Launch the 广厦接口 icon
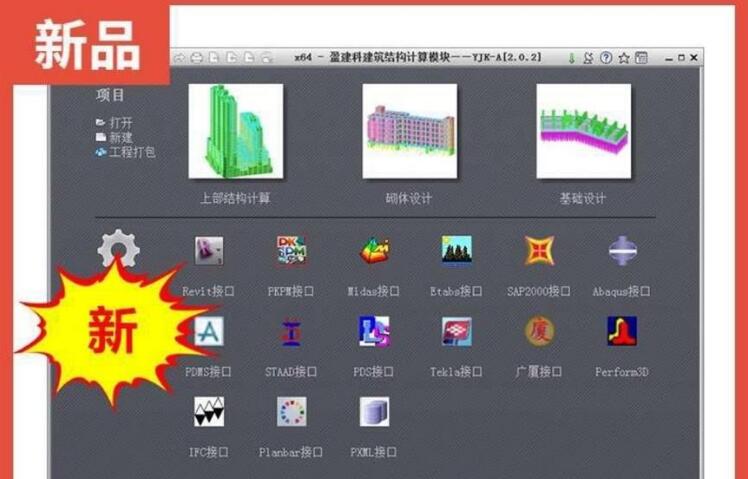Viewport: 748px width, 479px height. pos(539,331)
